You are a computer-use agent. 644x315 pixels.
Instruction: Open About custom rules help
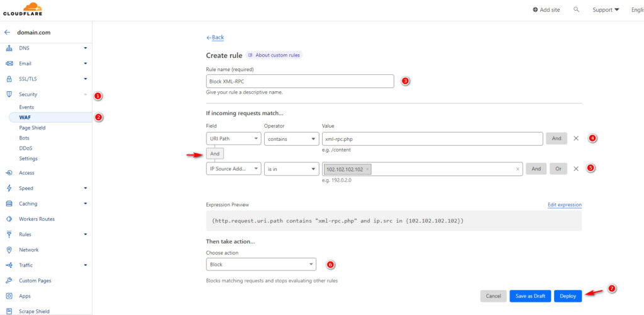click(274, 55)
